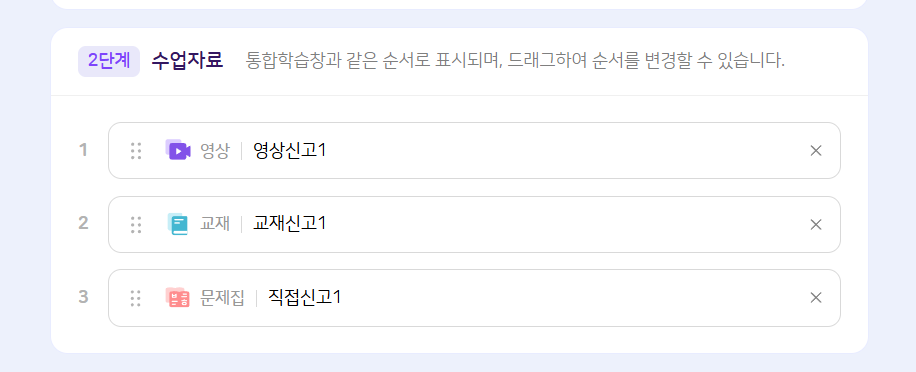Click row number 3 in the list
Screen dimensions: 916x372
coord(84,297)
